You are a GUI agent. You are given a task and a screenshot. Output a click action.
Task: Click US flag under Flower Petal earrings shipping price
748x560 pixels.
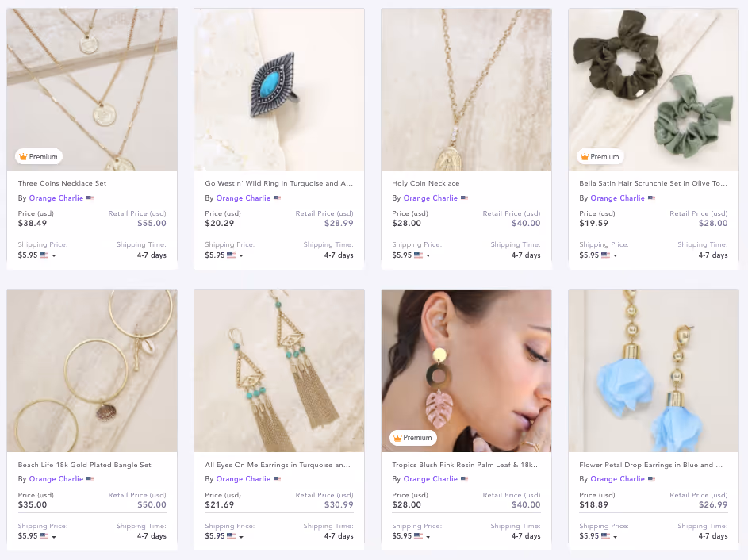605,536
